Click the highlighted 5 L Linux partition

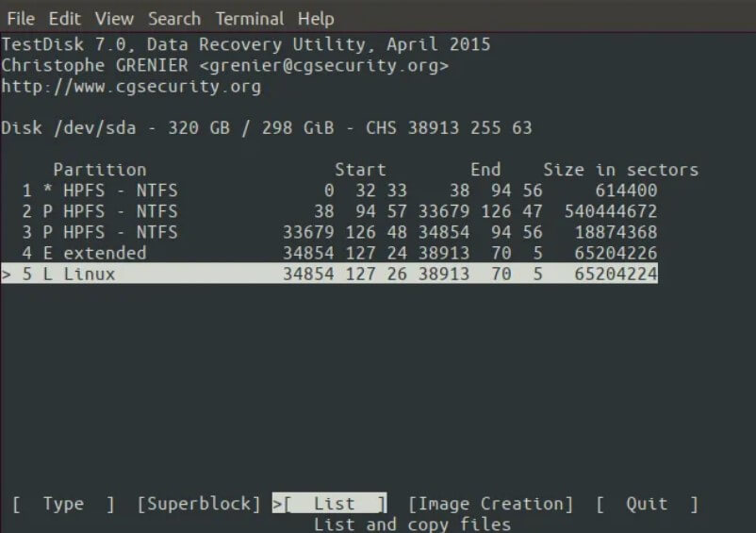point(329,274)
